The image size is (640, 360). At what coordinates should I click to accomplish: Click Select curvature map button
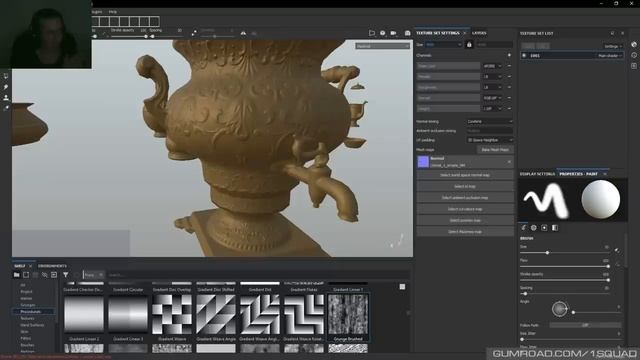tap(465, 209)
